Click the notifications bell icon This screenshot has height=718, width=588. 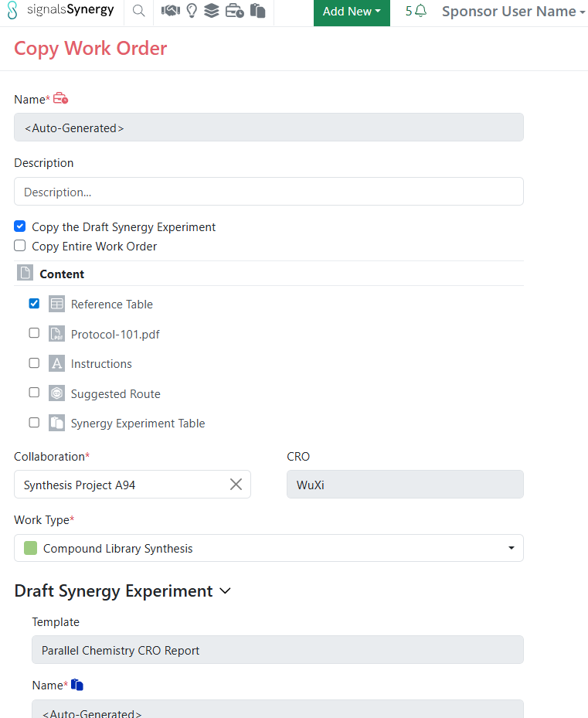pyautogui.click(x=420, y=12)
